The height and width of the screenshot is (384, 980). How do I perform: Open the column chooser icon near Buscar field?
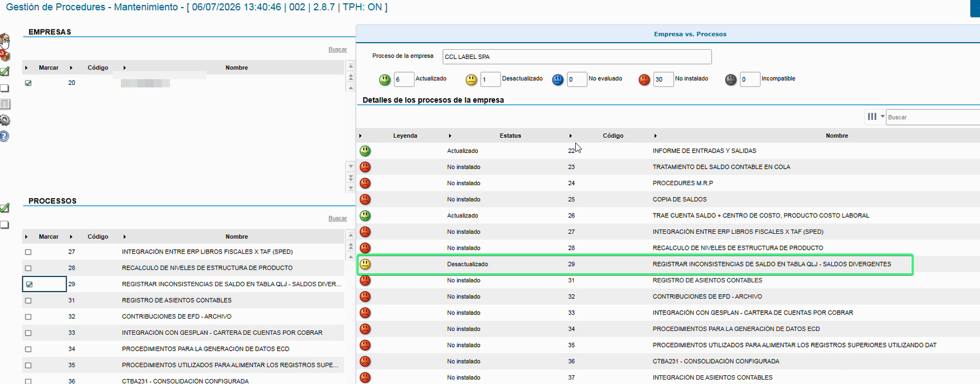(x=872, y=116)
